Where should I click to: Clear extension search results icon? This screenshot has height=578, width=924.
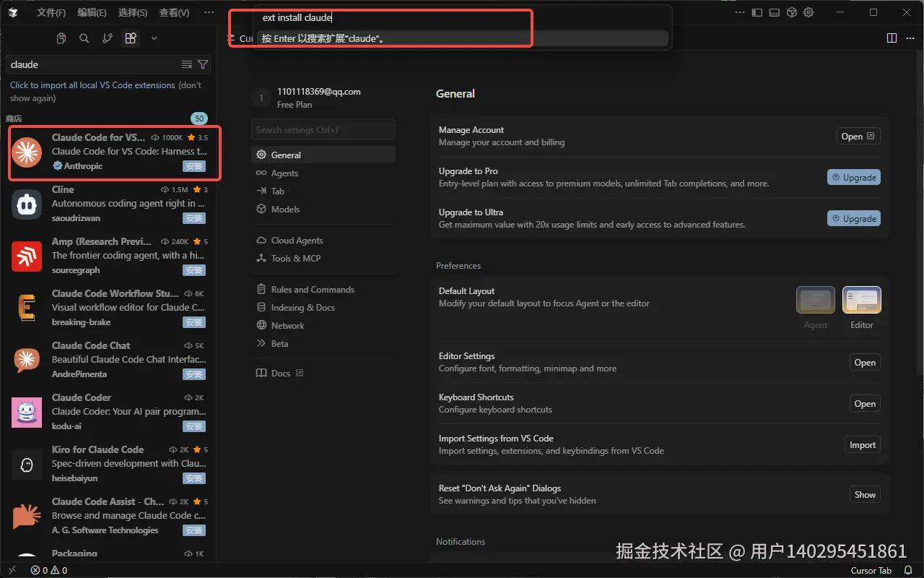click(x=187, y=64)
